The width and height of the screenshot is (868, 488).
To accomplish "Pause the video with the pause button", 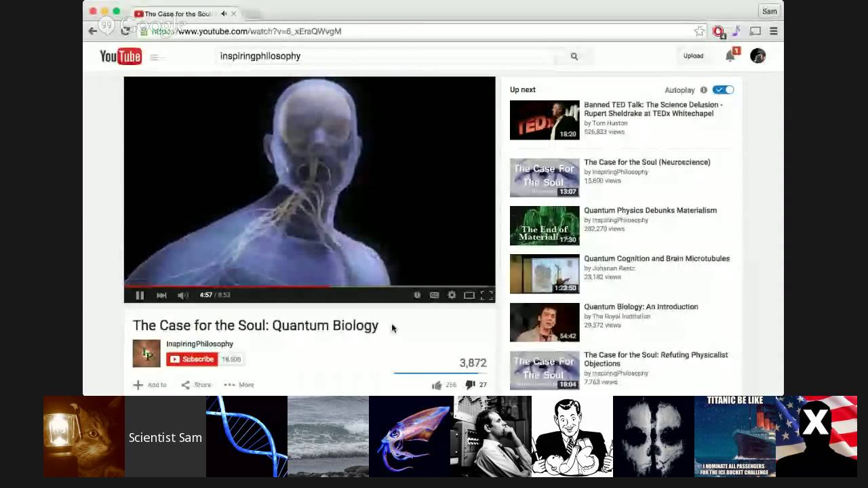I will click(140, 295).
